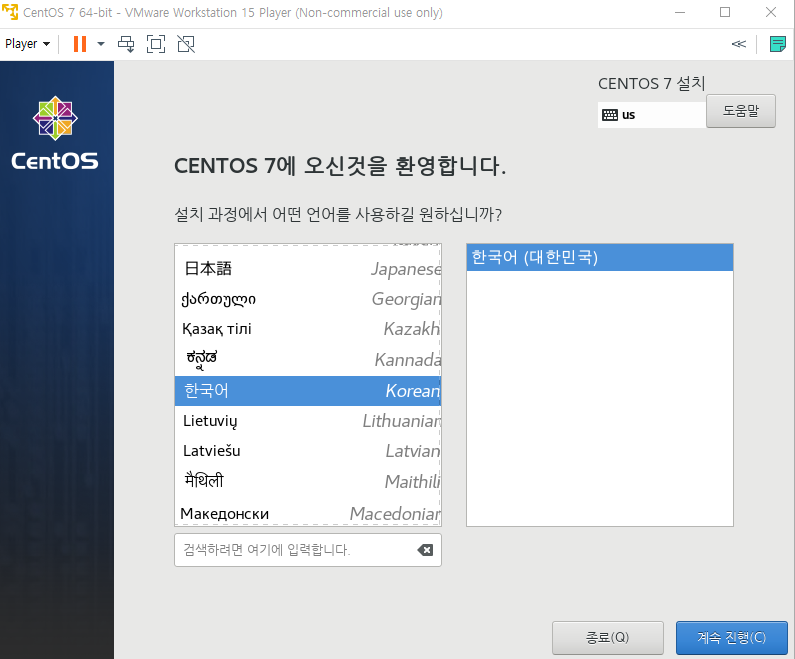
Task: Open the Player menu
Action: 27,44
